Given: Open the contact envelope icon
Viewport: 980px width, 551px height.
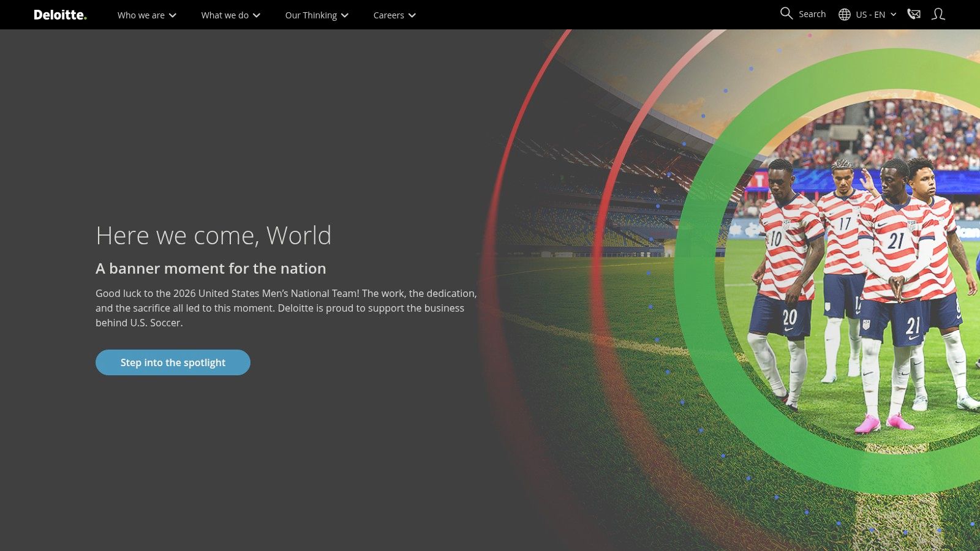Looking at the screenshot, I should coord(914,14).
